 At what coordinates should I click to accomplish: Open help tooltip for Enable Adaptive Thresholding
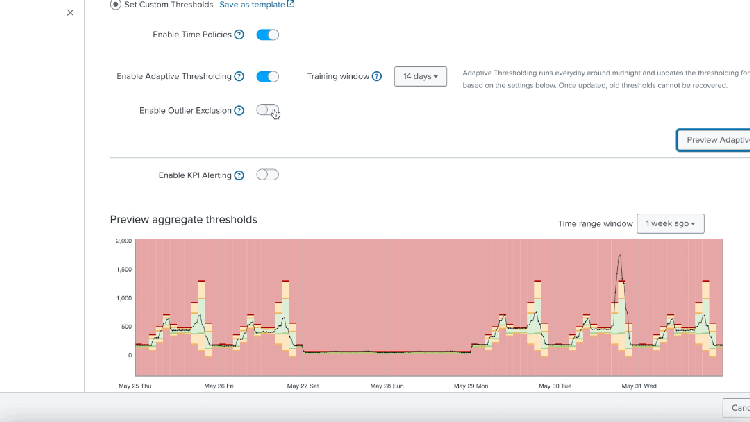pyautogui.click(x=240, y=76)
